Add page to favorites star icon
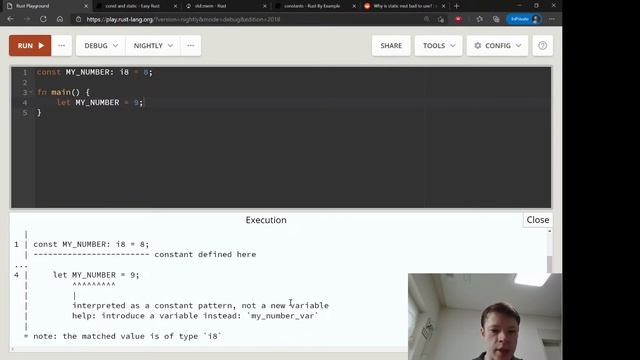 click(x=441, y=19)
